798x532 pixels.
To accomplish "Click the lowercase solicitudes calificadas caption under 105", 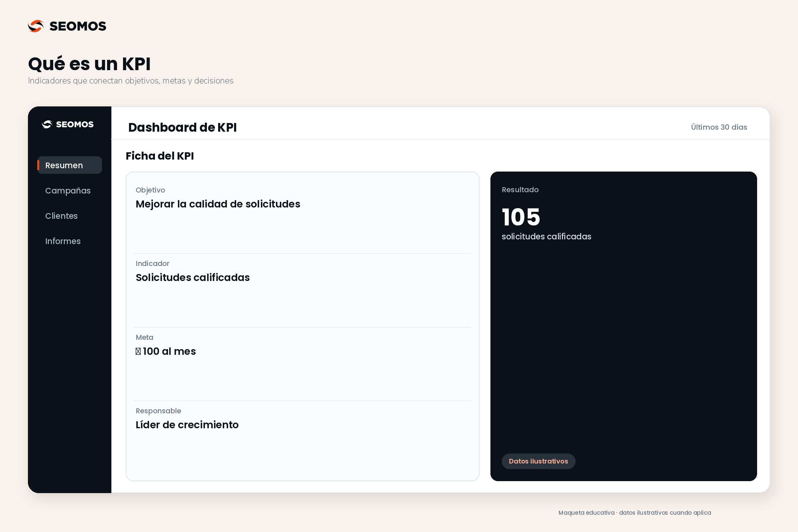I will 546,236.
